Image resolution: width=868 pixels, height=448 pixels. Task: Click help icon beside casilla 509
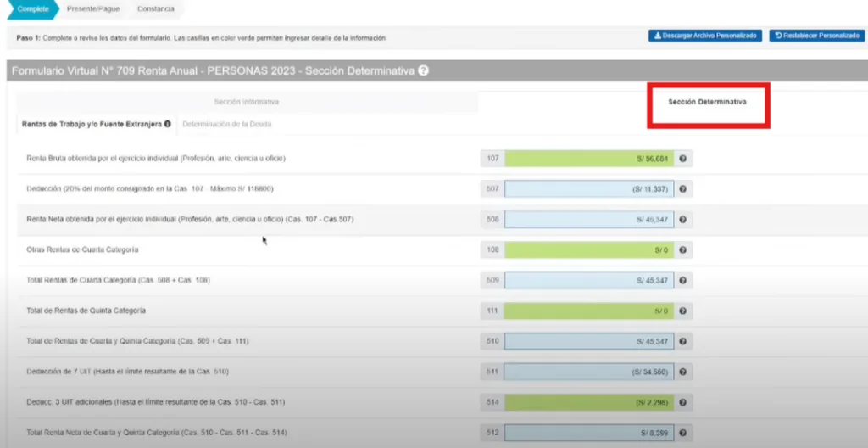point(683,281)
